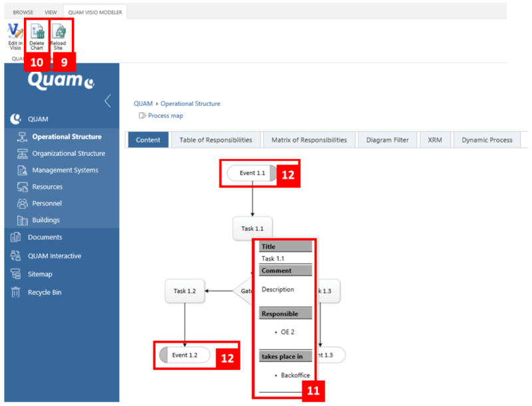Click the Task 1.2 shape in diagram
This screenshot has width=532, height=406.
184,290
